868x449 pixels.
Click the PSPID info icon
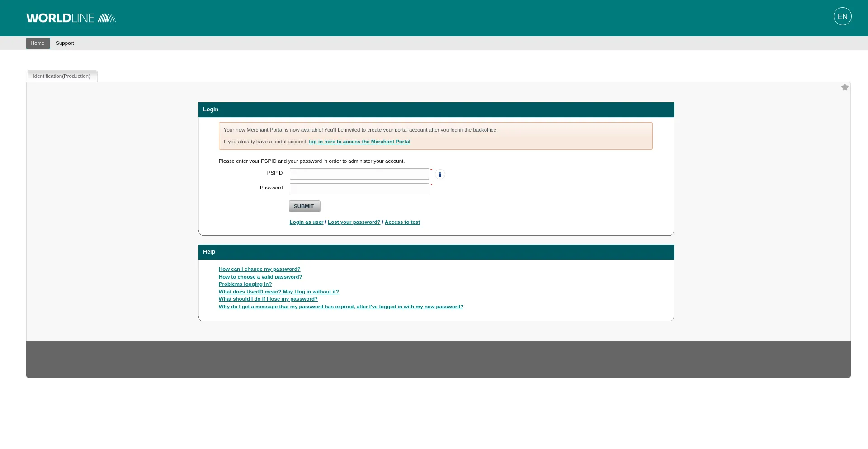click(440, 174)
